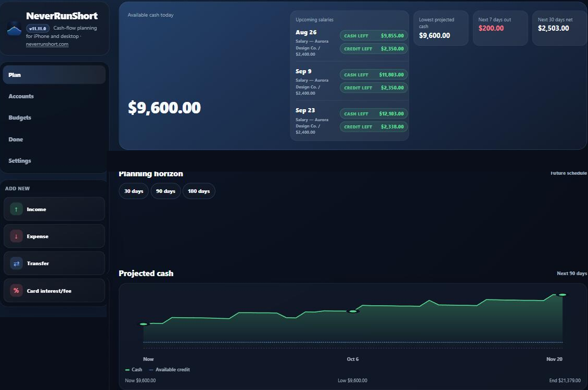Click the red Expense arrow icon

pyautogui.click(x=16, y=236)
